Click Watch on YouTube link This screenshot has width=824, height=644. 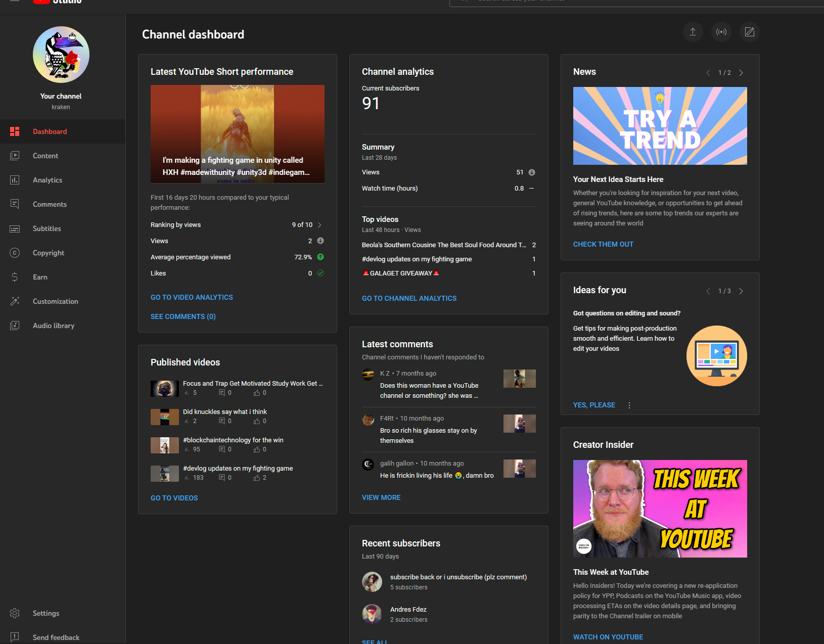coord(608,637)
